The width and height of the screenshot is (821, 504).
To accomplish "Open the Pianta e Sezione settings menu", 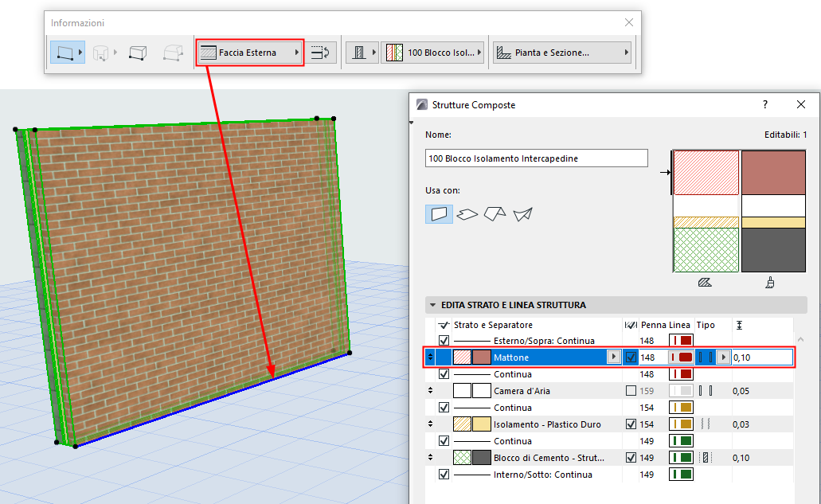I will [561, 53].
